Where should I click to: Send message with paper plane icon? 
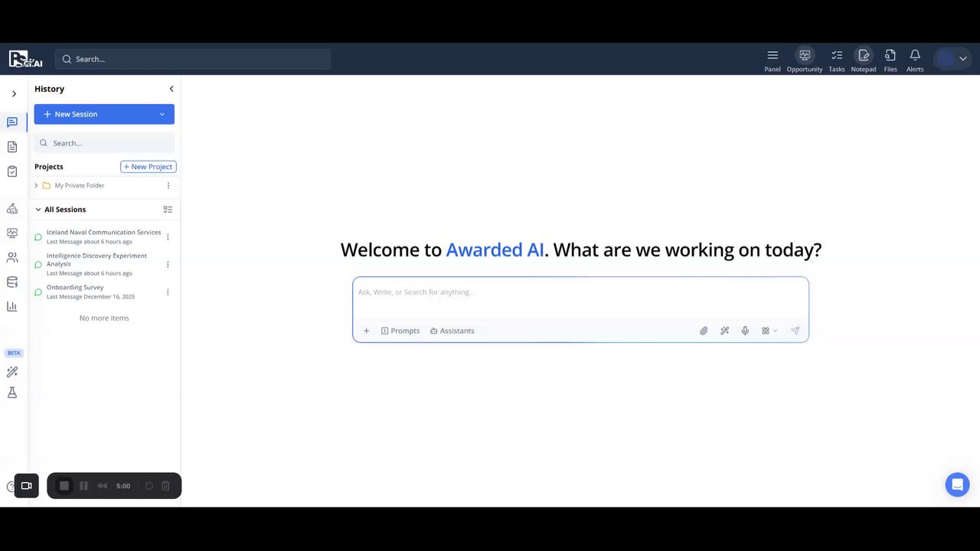click(795, 331)
